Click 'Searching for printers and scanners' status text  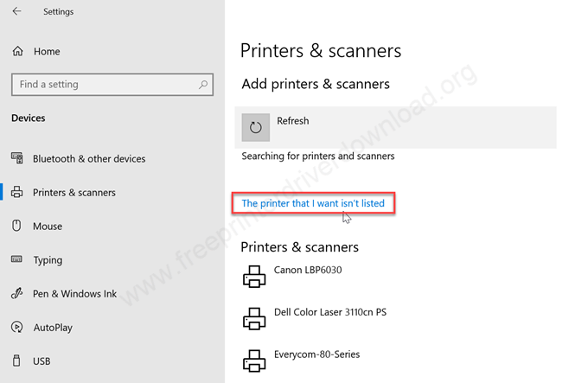point(318,156)
